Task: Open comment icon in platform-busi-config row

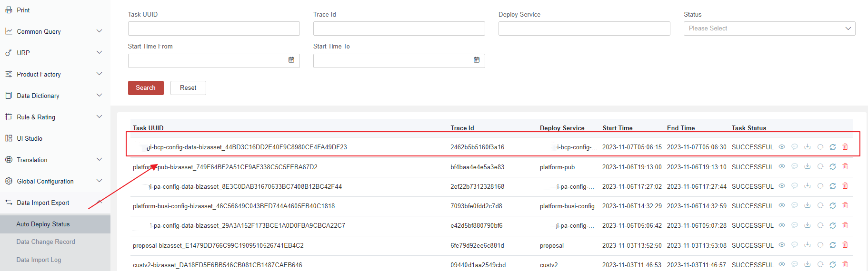Action: 795,205
